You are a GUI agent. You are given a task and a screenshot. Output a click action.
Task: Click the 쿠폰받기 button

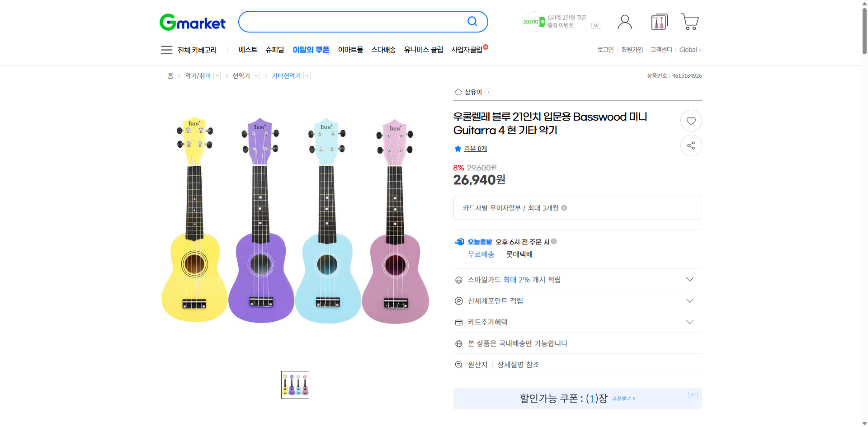pyautogui.click(x=623, y=399)
